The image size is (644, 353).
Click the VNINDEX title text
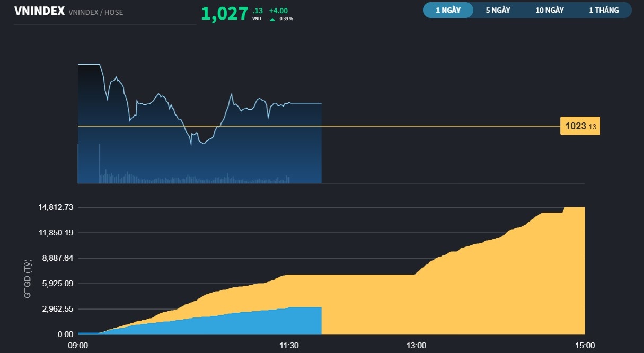39,11
